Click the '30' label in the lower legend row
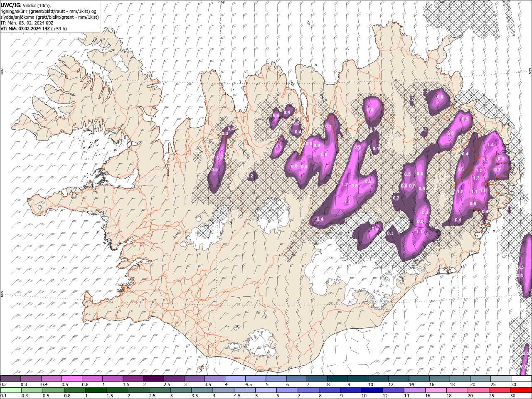Viewport: 532px width, 399px height. click(514, 396)
